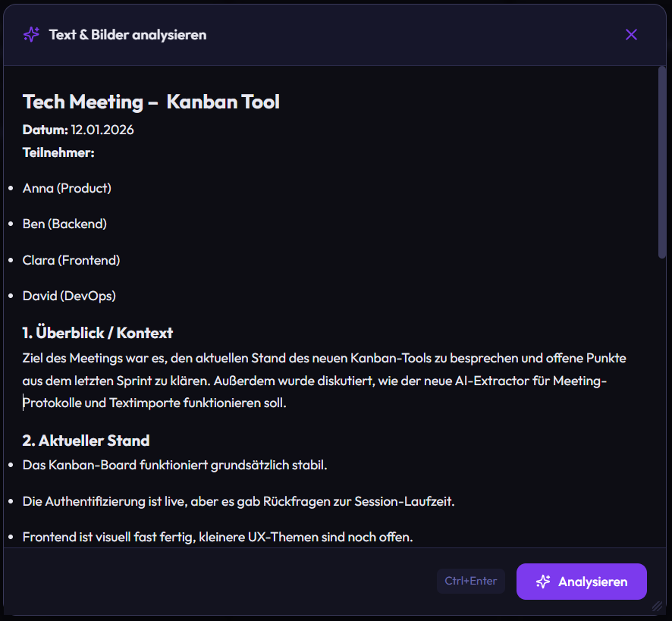Viewport: 672px width, 621px height.
Task: Click the line 'Das Kanban-Board funktioniert grundsätzlich stabil.'
Action: coord(175,465)
